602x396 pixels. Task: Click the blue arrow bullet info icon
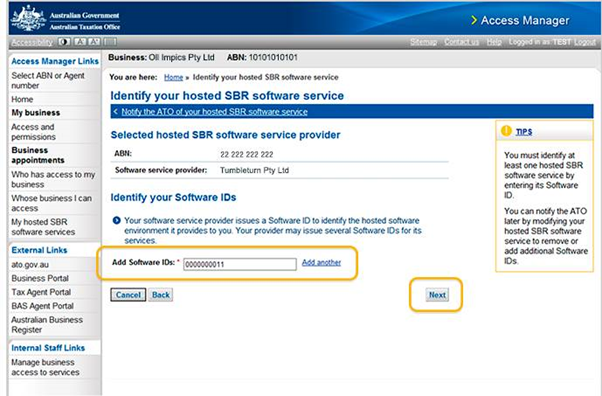pyautogui.click(x=116, y=220)
